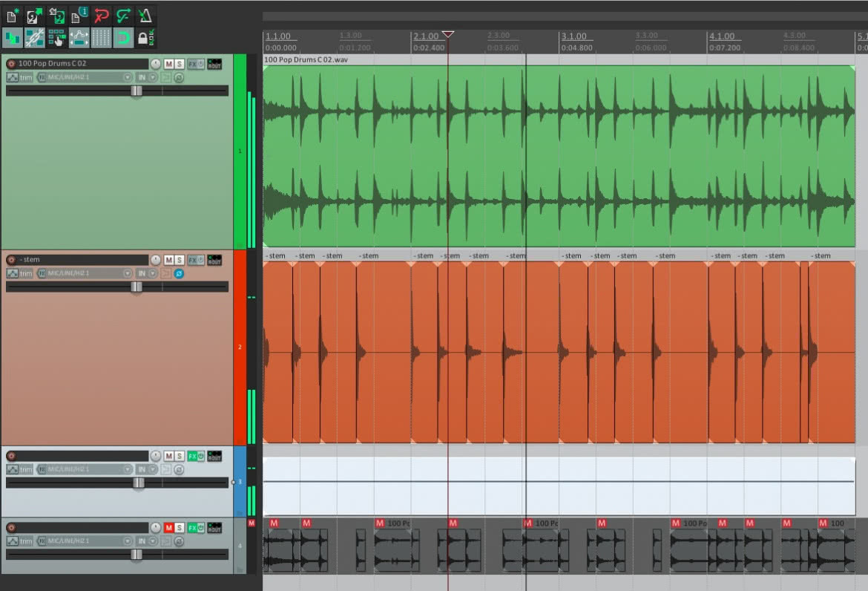The height and width of the screenshot is (591, 868).
Task: Click the green Redo icon
Action: point(123,16)
